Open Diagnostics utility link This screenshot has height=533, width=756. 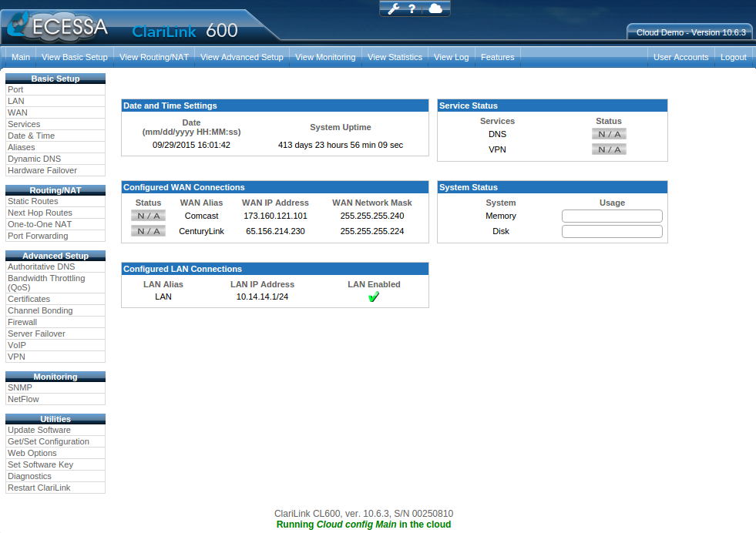coord(55,477)
